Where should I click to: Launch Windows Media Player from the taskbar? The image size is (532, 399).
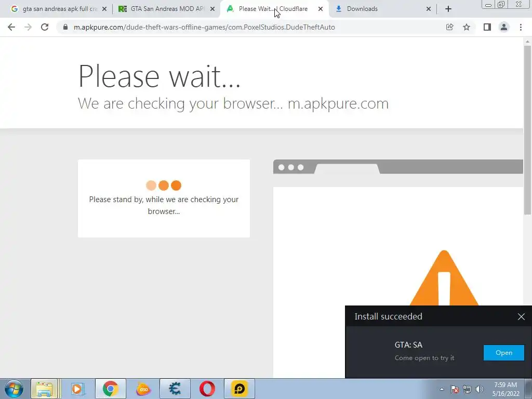pyautogui.click(x=77, y=389)
